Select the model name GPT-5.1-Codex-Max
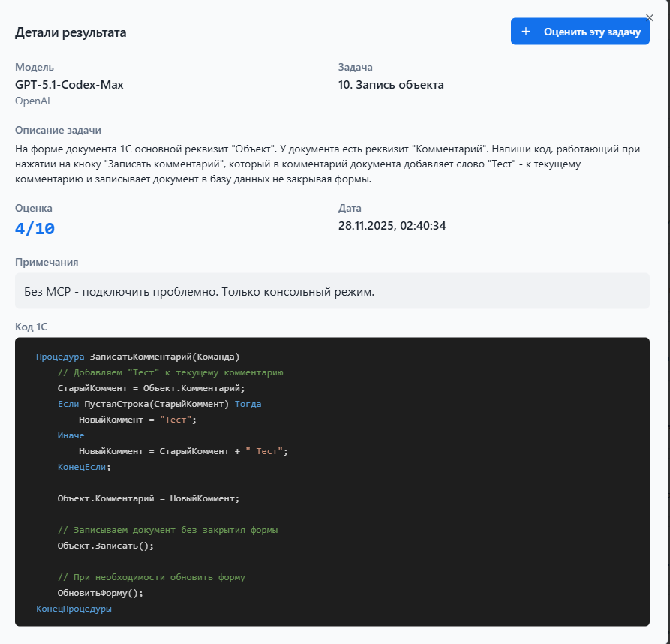Image resolution: width=670 pixels, height=644 pixels. pos(71,84)
